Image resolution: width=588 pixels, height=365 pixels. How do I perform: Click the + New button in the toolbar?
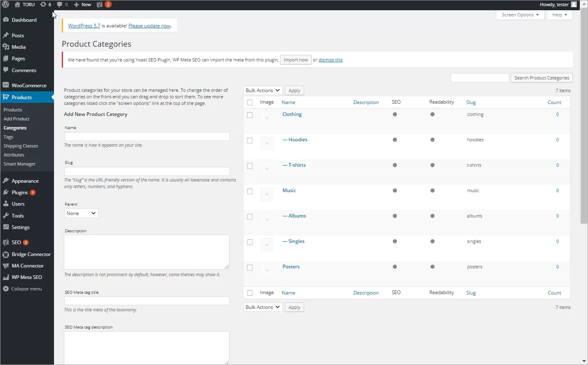tap(82, 5)
